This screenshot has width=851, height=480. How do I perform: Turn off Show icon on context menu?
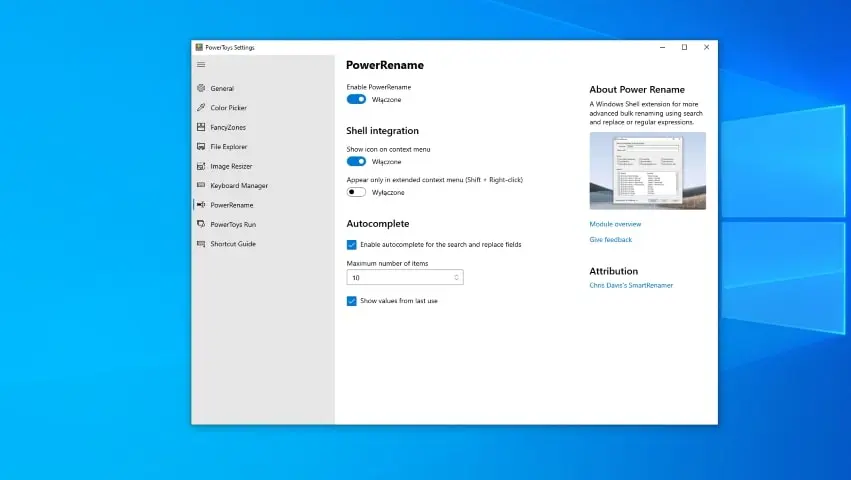click(356, 161)
